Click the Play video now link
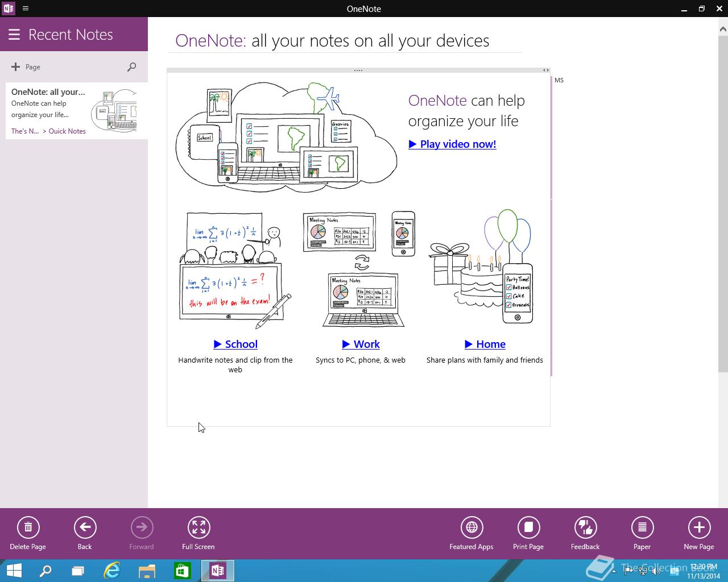 tap(452, 144)
